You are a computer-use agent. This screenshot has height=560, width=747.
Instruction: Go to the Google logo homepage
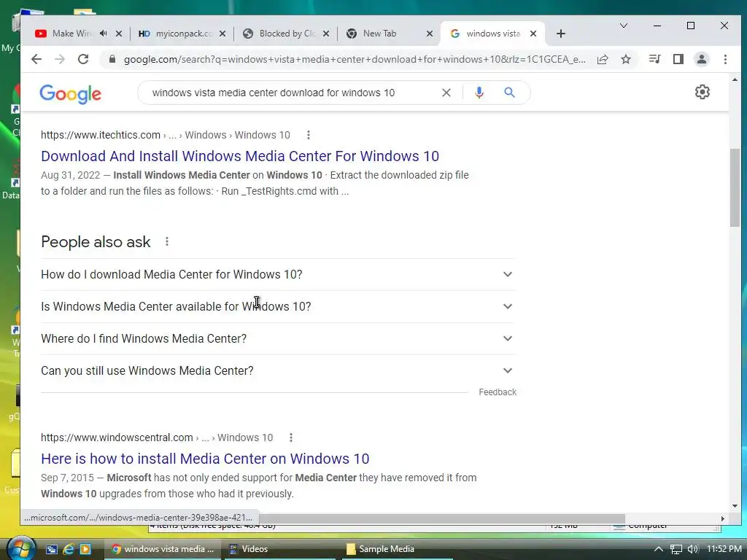[71, 94]
